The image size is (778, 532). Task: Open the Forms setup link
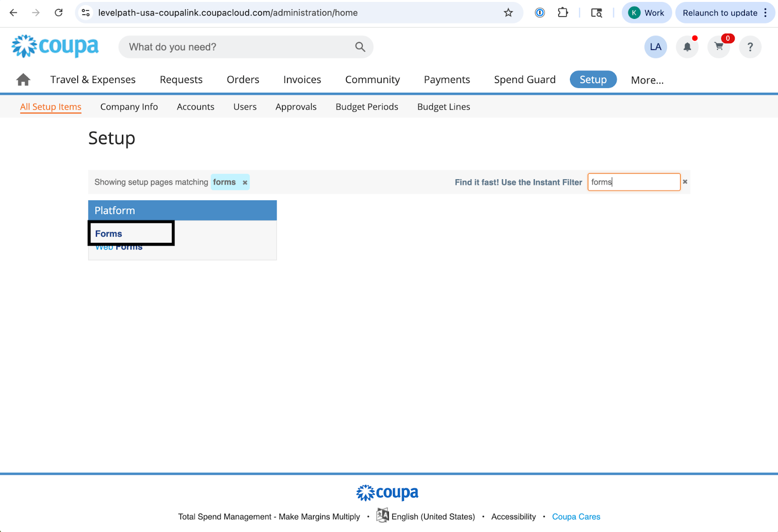tap(108, 234)
